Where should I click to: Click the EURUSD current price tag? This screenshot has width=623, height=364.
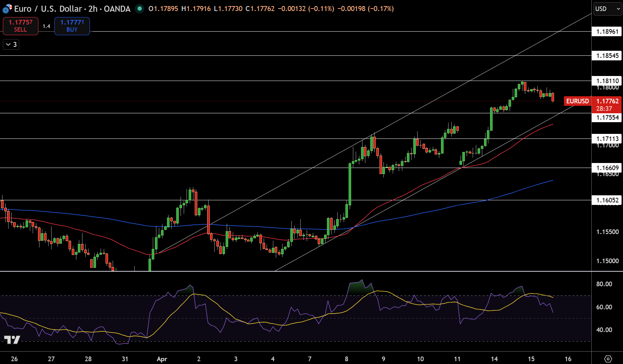(577, 101)
